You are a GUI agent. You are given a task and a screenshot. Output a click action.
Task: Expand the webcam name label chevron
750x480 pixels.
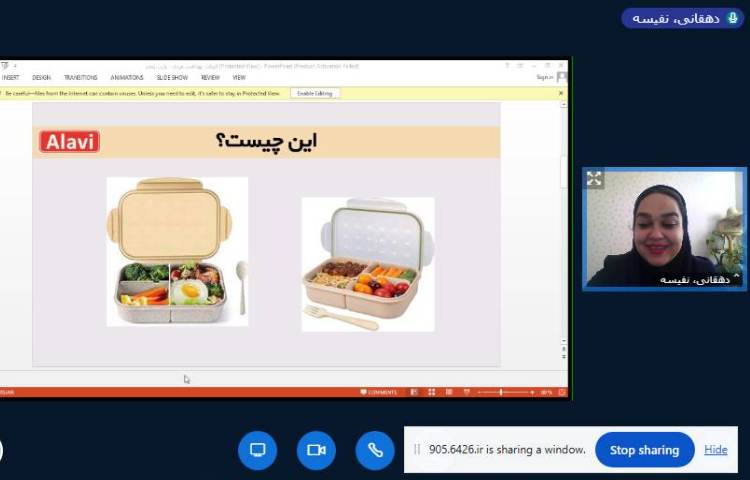click(737, 279)
